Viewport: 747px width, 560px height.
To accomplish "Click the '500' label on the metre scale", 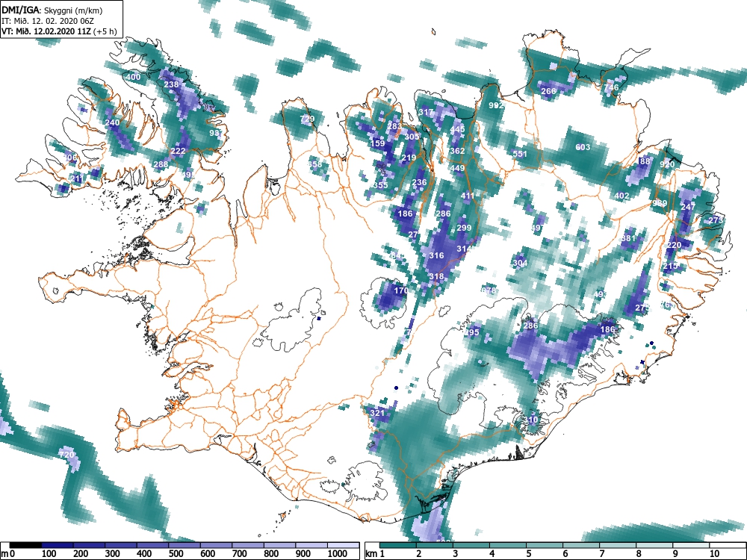I will click(176, 554).
